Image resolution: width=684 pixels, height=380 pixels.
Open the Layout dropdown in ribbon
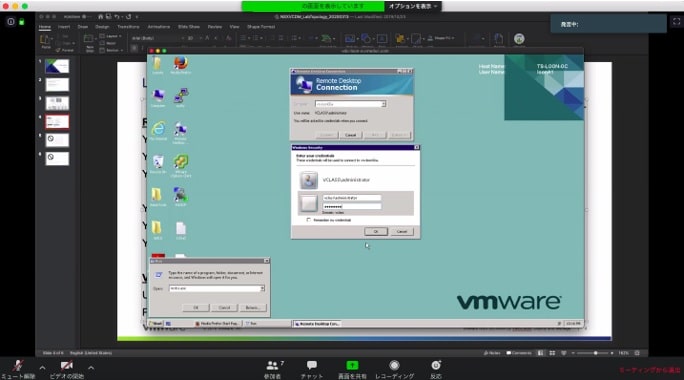[111, 36]
